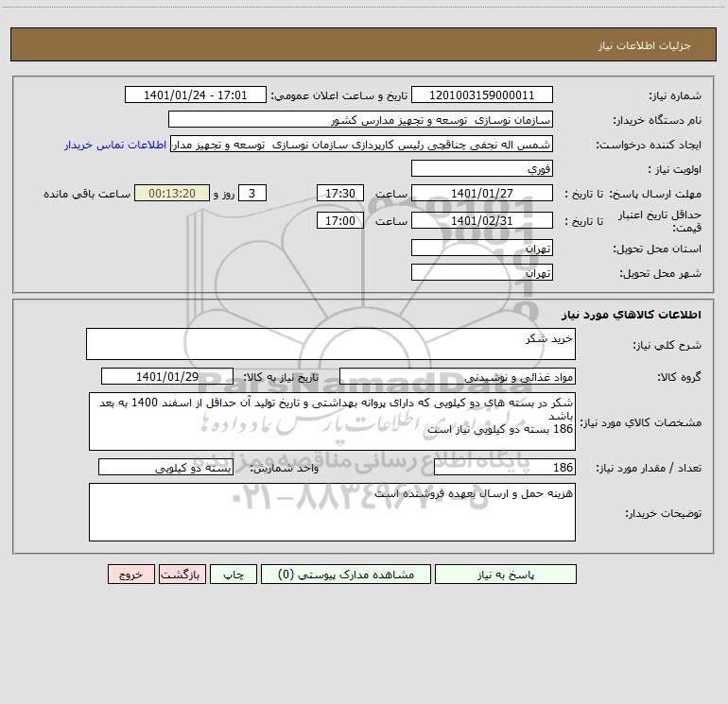Viewport: 728px width, 704px height.
Task: Click the response deadline date 1401/01/27
Action: (x=482, y=193)
